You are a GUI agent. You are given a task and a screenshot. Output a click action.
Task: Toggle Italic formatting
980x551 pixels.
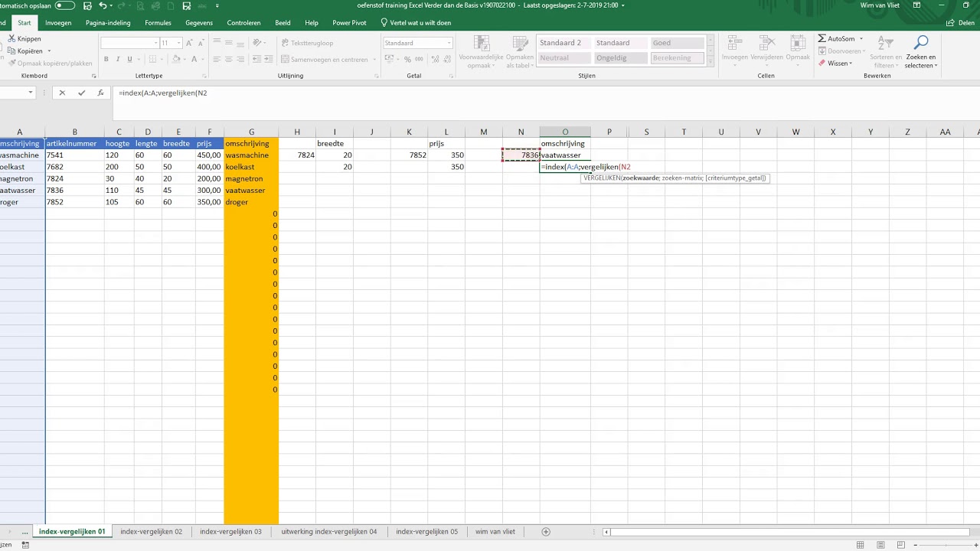[118, 59]
